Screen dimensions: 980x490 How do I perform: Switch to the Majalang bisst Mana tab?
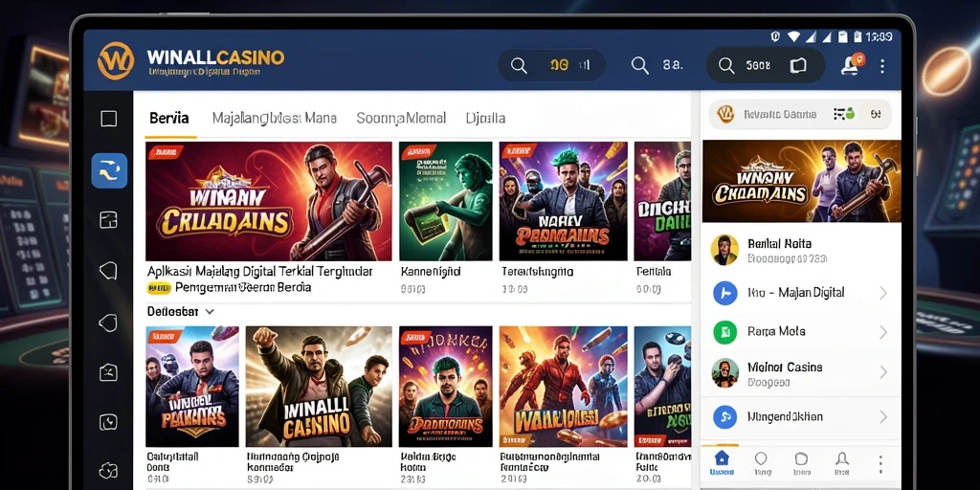click(275, 118)
